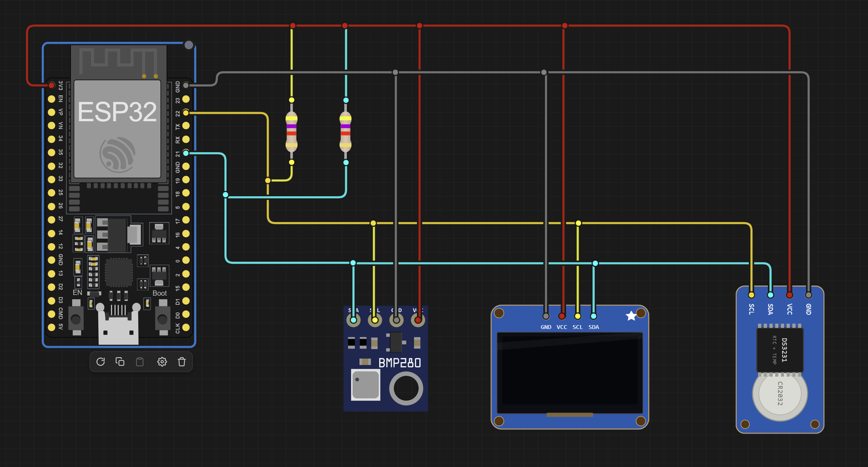The width and height of the screenshot is (868, 467).
Task: Click the ESP32 5V pin
Action: click(52, 327)
